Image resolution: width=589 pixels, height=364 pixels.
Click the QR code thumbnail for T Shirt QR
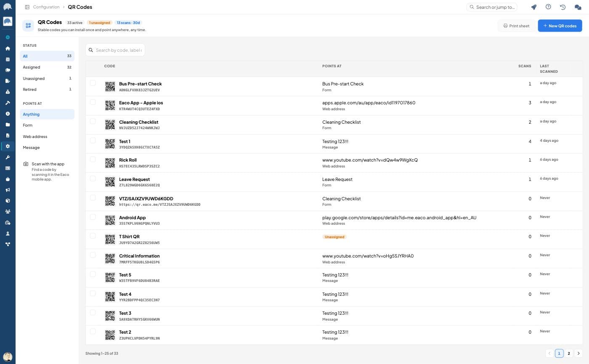pyautogui.click(x=110, y=239)
